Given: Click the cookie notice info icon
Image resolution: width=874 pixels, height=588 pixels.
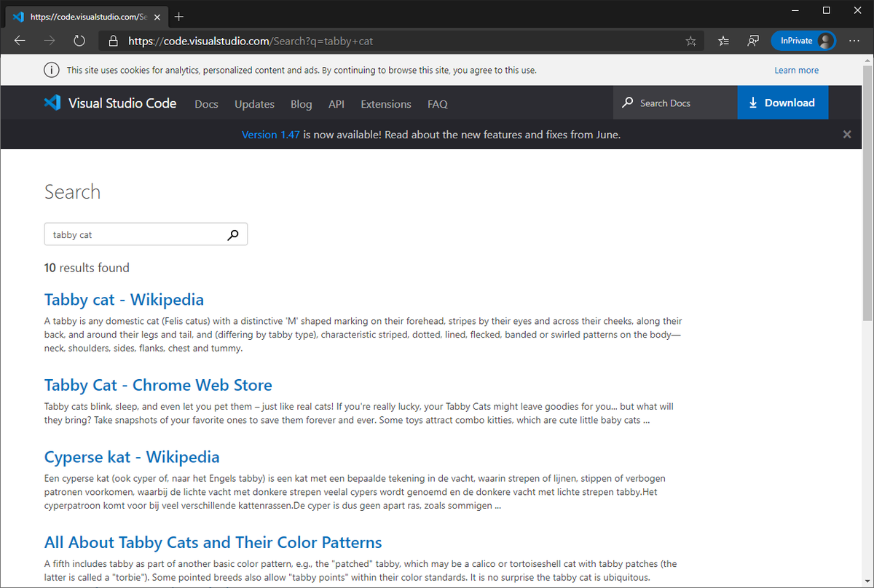Looking at the screenshot, I should (x=51, y=70).
